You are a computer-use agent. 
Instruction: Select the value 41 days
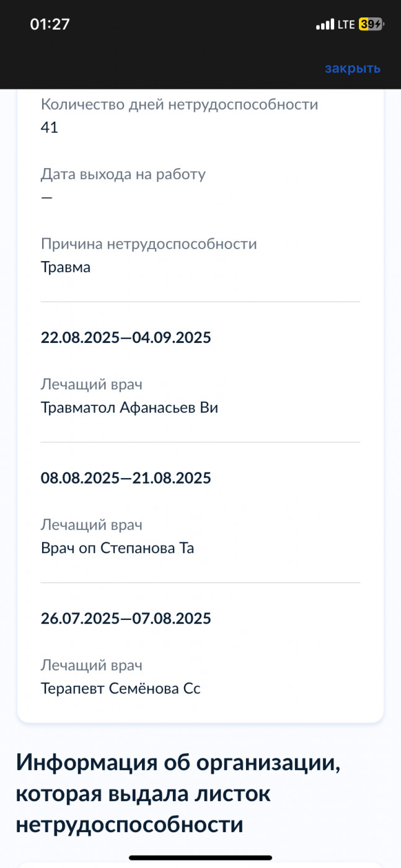(50, 128)
